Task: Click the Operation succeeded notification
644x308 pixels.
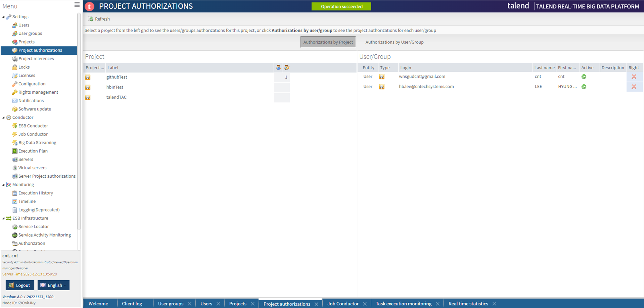Action: [x=341, y=6]
